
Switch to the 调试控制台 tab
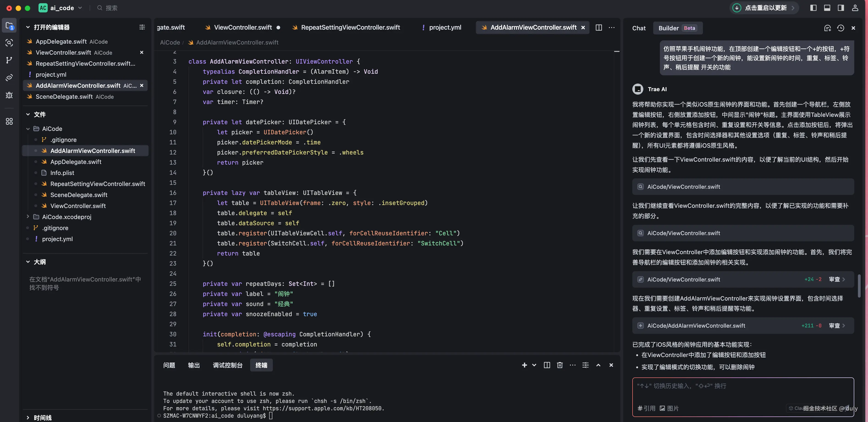(227, 365)
